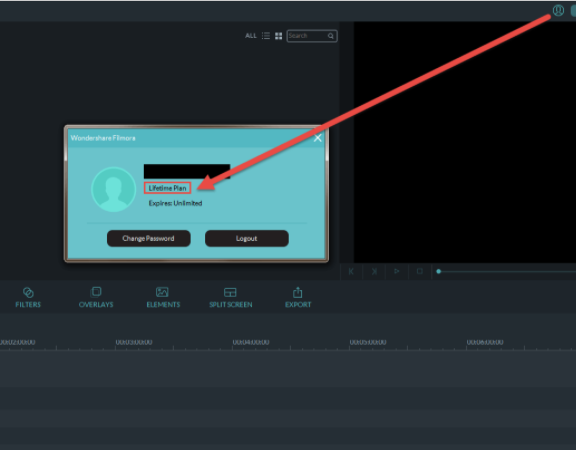The height and width of the screenshot is (450, 576).
Task: Switch media library to list view
Action: pos(266,36)
